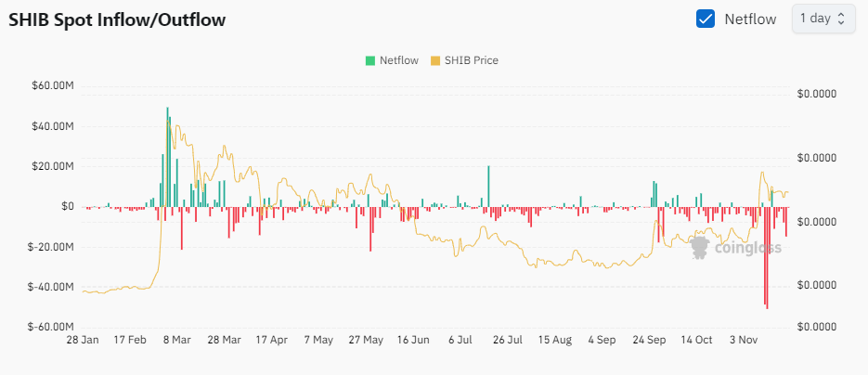Click the 14 Oct date label
This screenshot has width=868, height=375.
point(697,340)
